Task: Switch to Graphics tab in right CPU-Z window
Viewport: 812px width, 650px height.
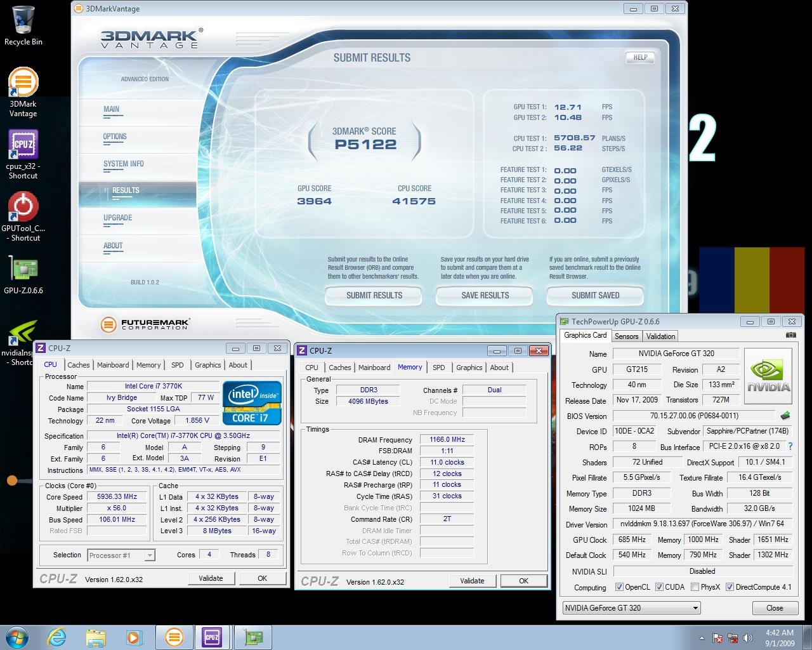Action: point(469,368)
